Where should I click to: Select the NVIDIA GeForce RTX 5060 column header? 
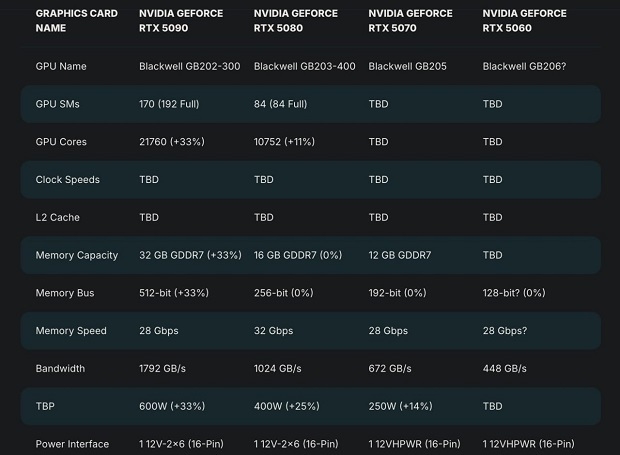point(524,21)
